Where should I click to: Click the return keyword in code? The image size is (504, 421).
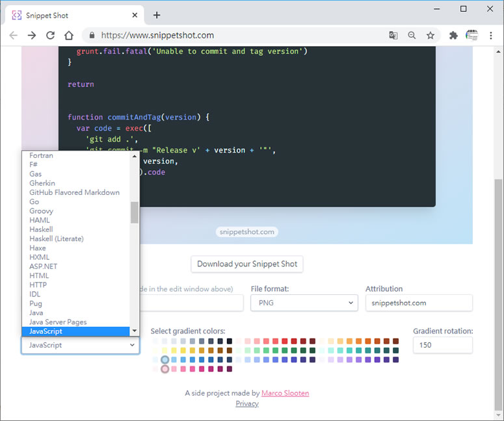[81, 84]
